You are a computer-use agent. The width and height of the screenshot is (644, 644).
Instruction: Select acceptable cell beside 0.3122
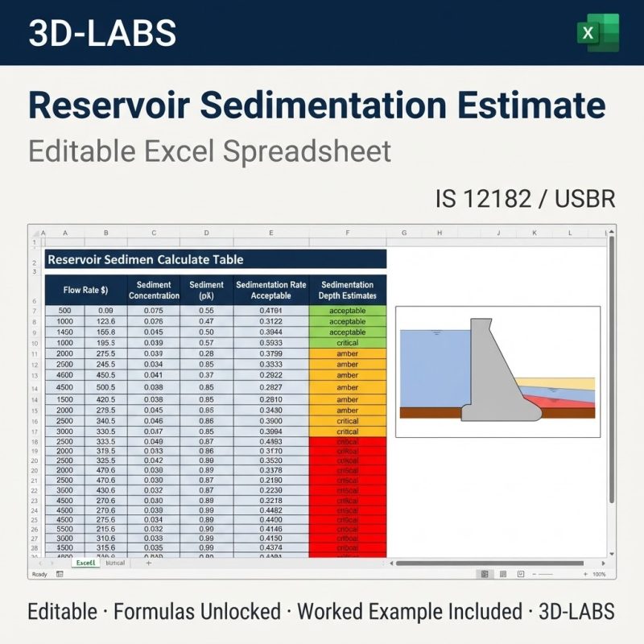(x=348, y=321)
